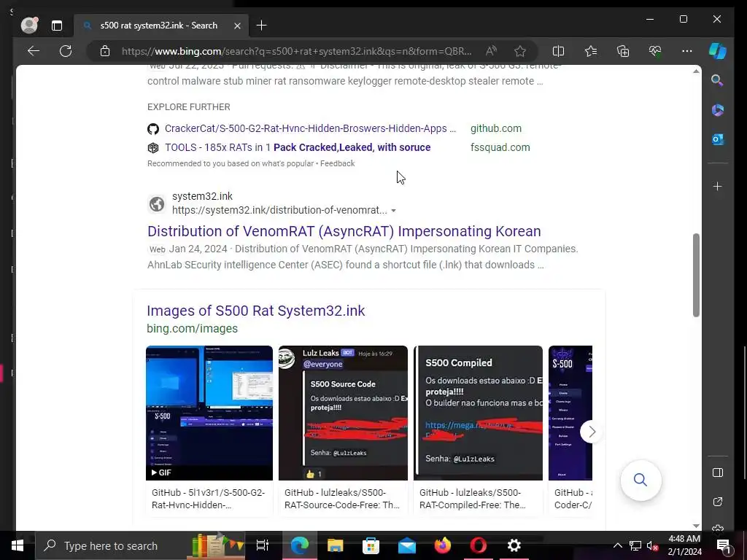Click scrollbar up arrow
Screen dimensions: 747x560
(696, 71)
